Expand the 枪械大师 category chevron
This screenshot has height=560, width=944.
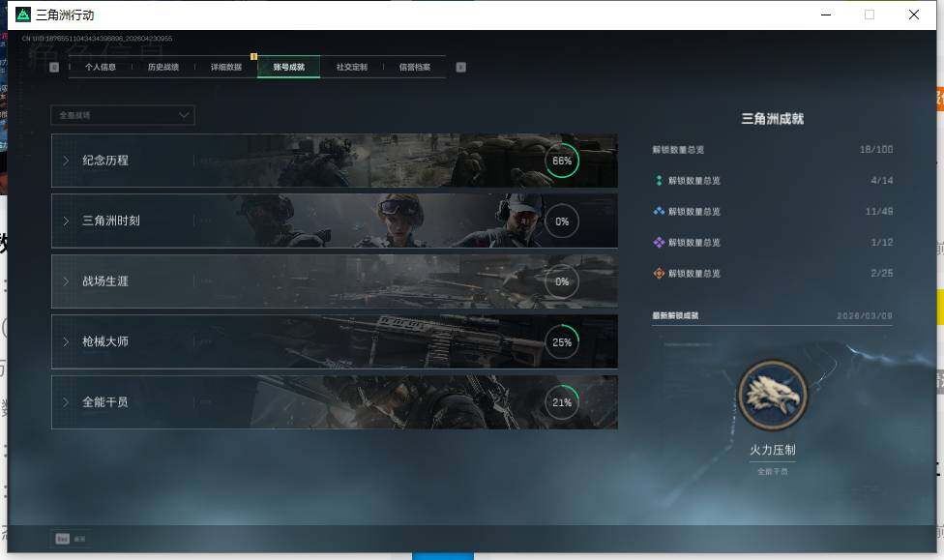(x=66, y=341)
